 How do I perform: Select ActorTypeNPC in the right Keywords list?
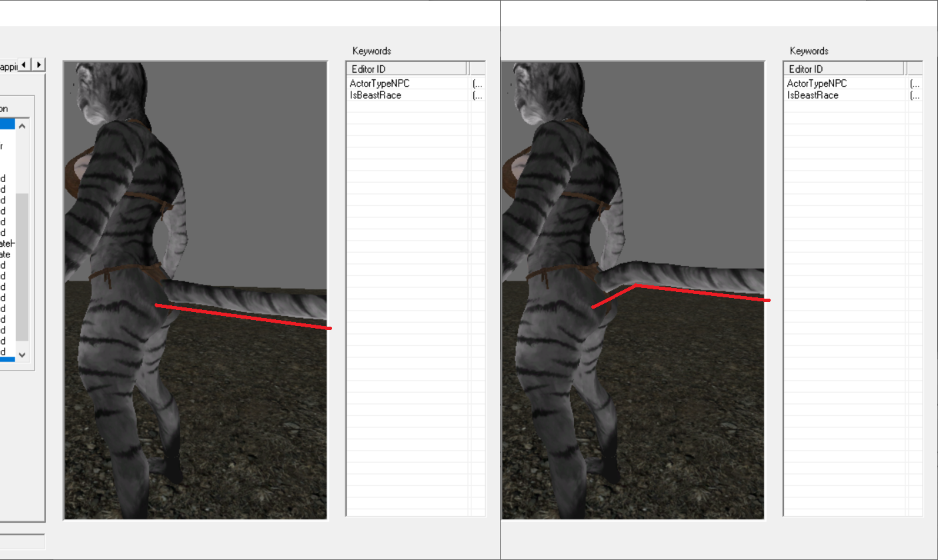tap(817, 83)
